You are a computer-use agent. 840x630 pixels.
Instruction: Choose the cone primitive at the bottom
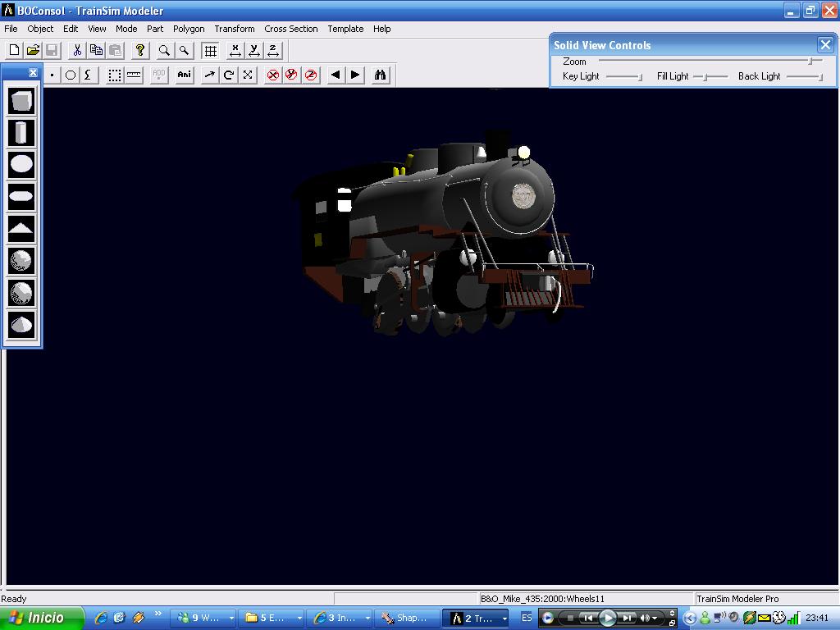pos(21,325)
